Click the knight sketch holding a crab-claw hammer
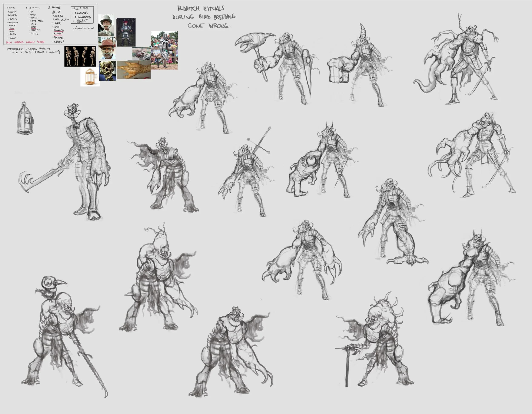The width and height of the screenshot is (532, 414). (x=277, y=68)
